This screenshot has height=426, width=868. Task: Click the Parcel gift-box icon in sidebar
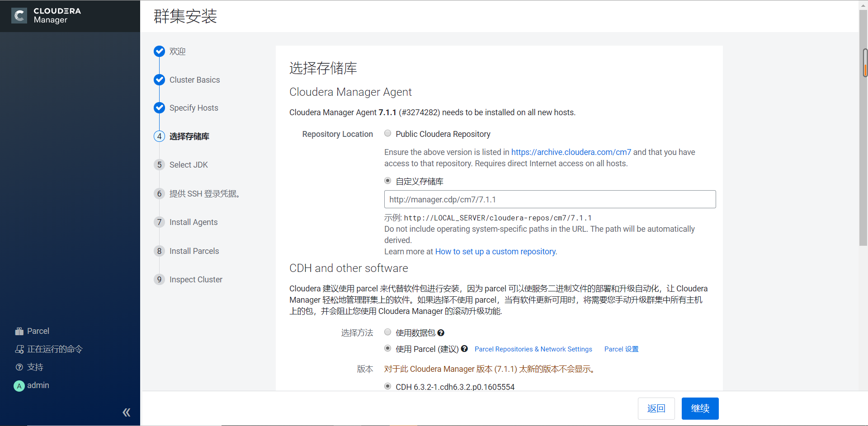click(19, 331)
